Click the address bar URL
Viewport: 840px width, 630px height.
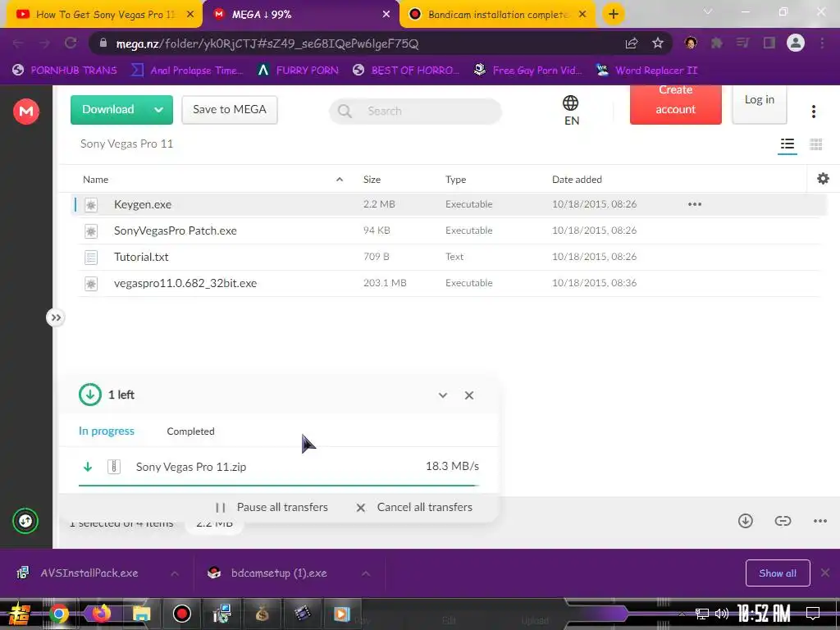[267, 43]
